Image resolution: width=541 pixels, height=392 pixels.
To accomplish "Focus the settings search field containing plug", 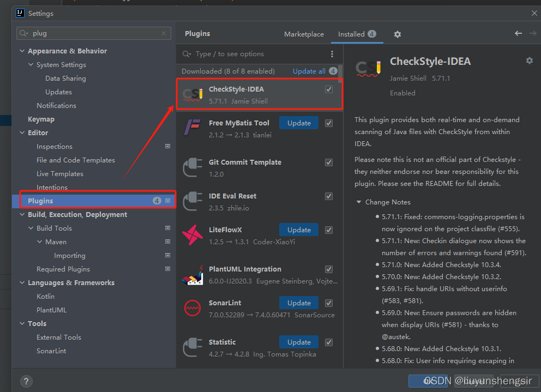I will pyautogui.click(x=94, y=33).
